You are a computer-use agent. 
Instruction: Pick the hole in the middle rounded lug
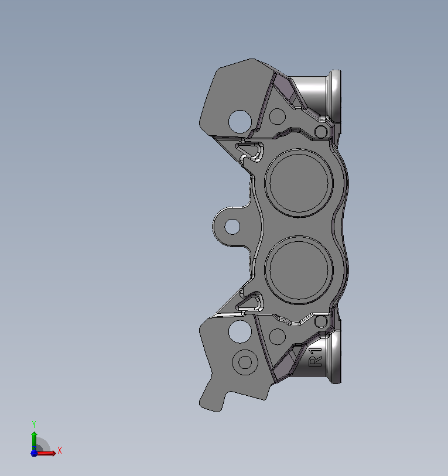[232, 227]
